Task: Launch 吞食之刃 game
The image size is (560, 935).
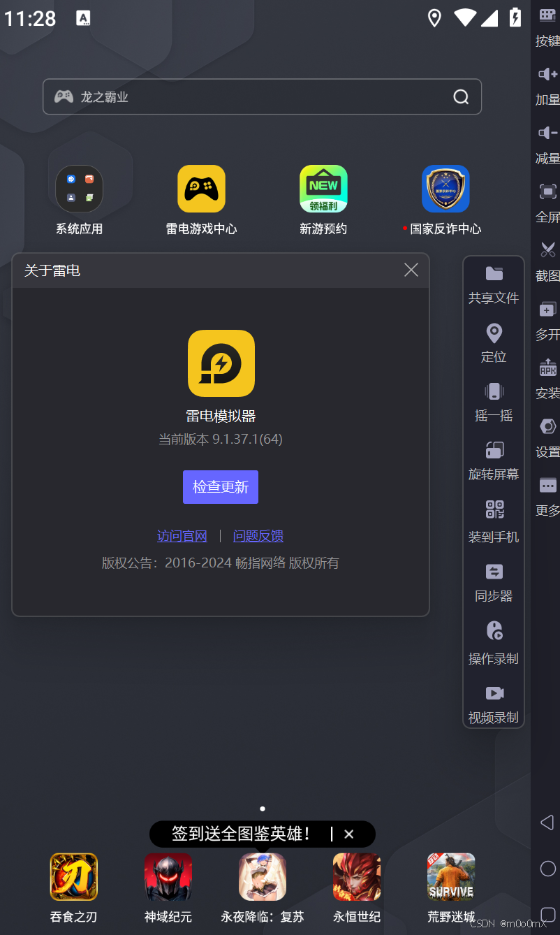Action: point(73,877)
